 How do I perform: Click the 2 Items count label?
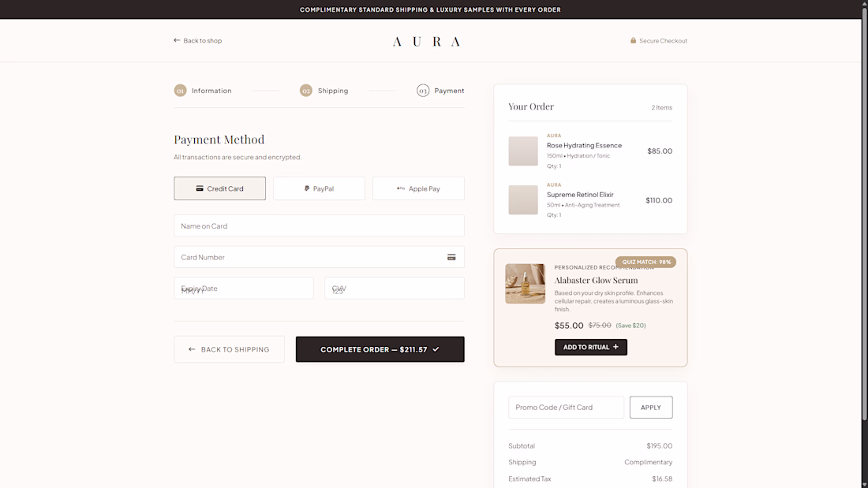(x=661, y=108)
